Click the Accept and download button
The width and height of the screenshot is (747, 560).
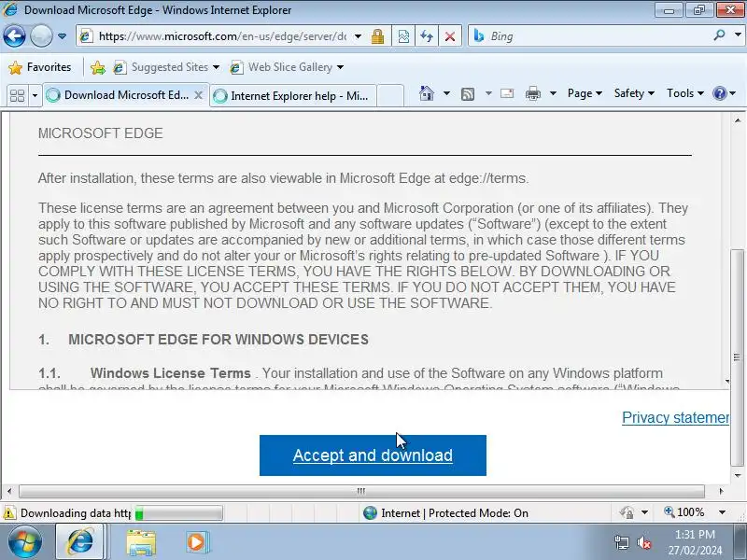point(373,455)
